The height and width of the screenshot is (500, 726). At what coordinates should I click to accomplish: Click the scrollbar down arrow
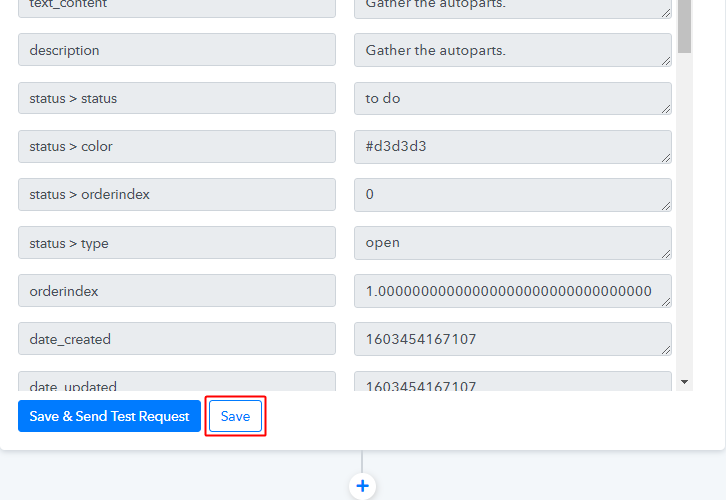point(684,382)
